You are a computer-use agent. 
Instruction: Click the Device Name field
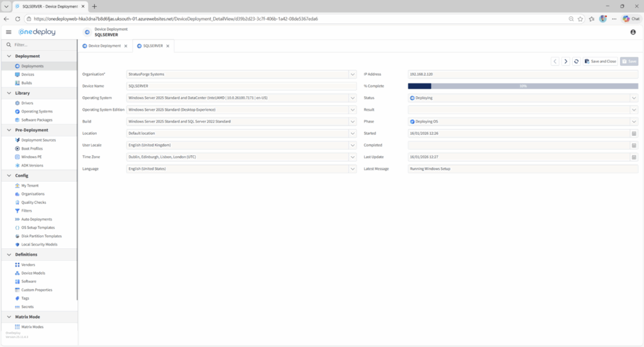[x=241, y=86]
